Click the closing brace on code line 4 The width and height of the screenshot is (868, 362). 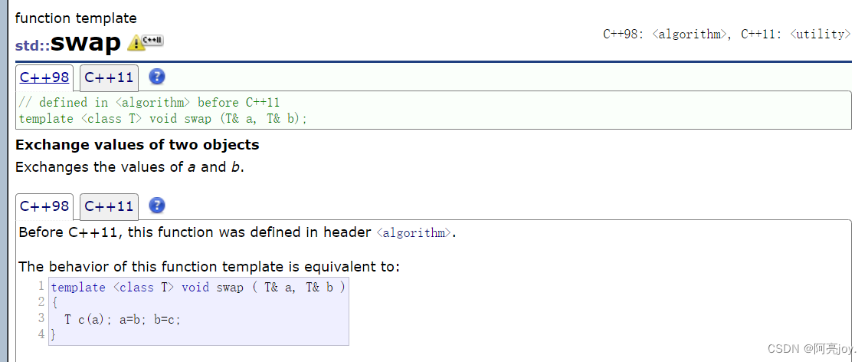point(54,334)
